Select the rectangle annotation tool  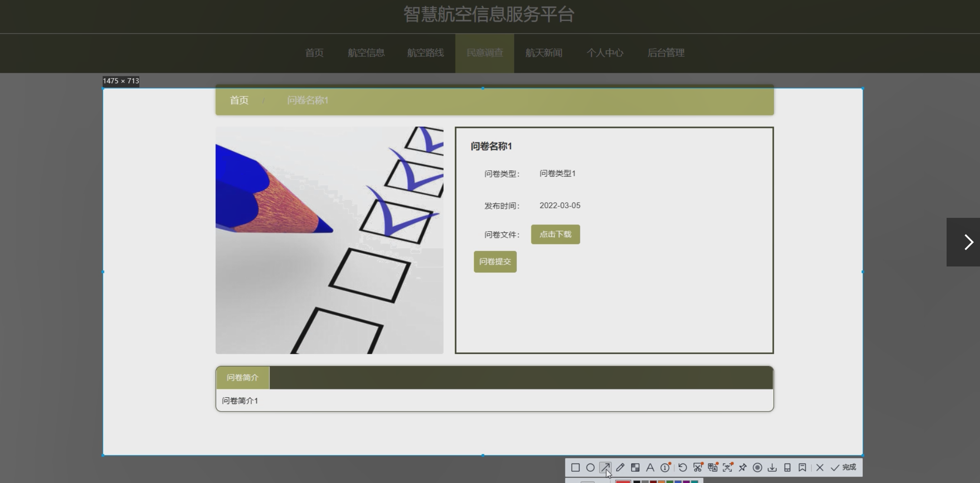(575, 467)
